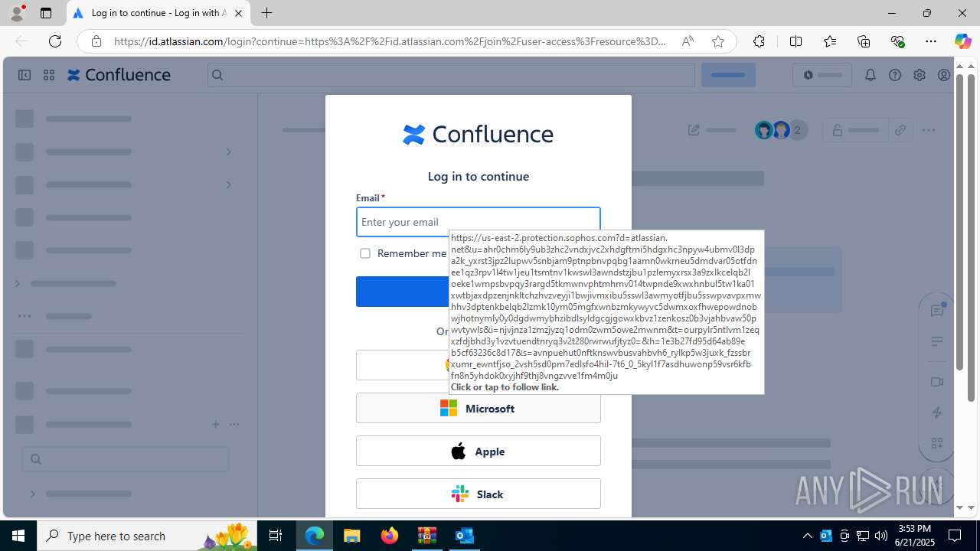The image size is (980, 551).
Task: Click taskbar search box
Action: pos(148,536)
